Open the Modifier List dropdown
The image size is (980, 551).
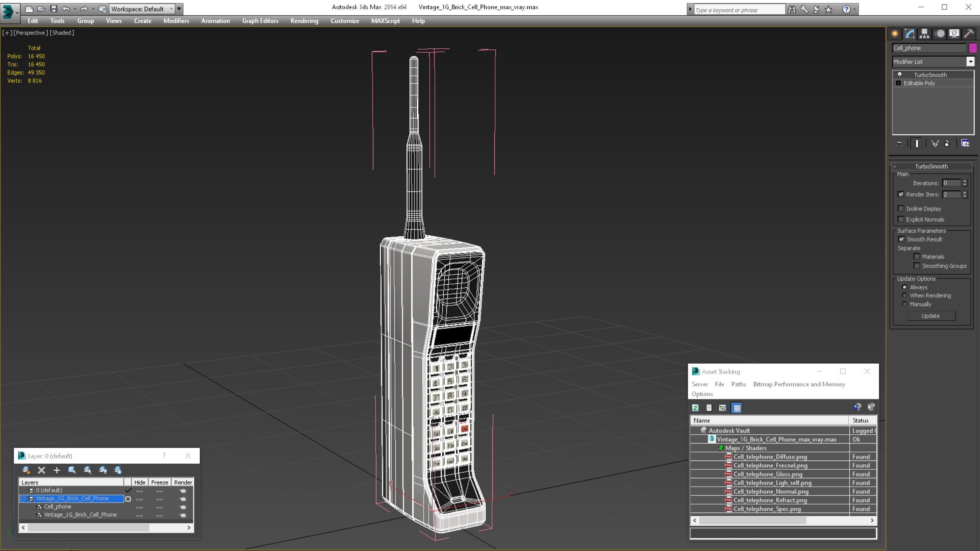pyautogui.click(x=970, y=62)
